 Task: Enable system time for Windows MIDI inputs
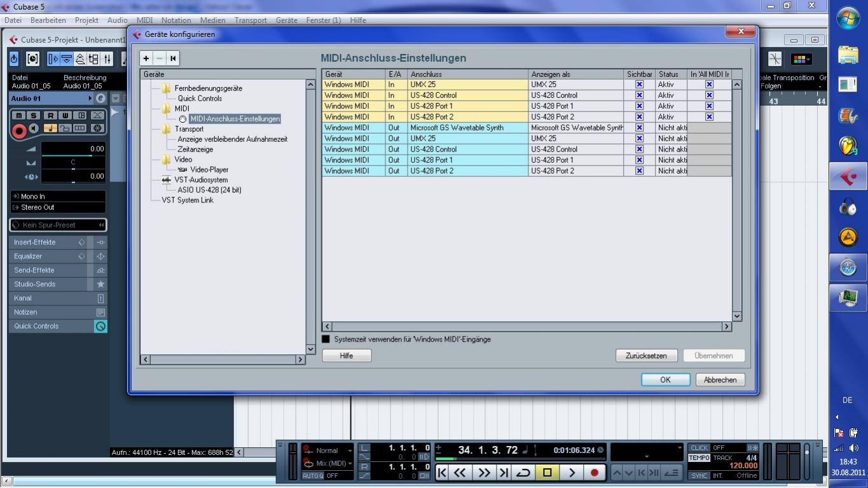click(x=326, y=339)
